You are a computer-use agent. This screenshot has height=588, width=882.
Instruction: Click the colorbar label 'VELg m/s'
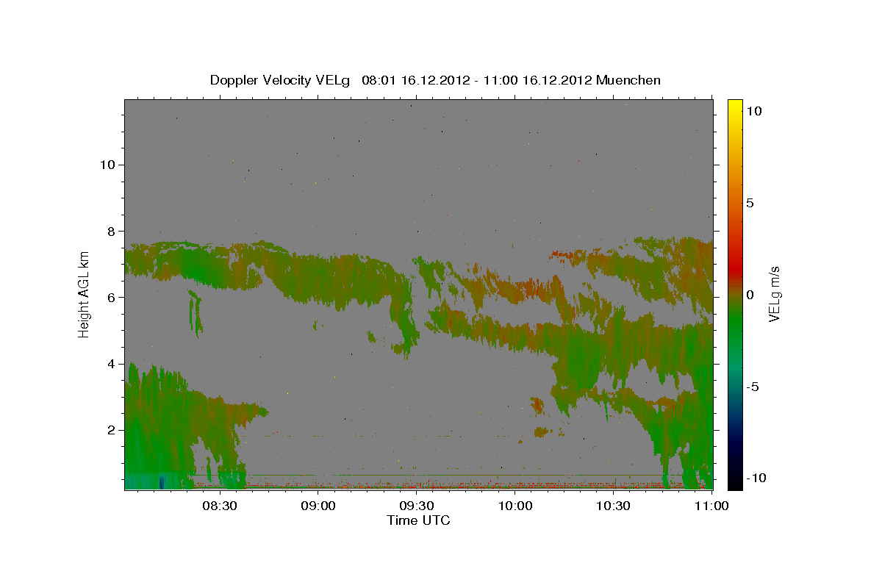(775, 294)
